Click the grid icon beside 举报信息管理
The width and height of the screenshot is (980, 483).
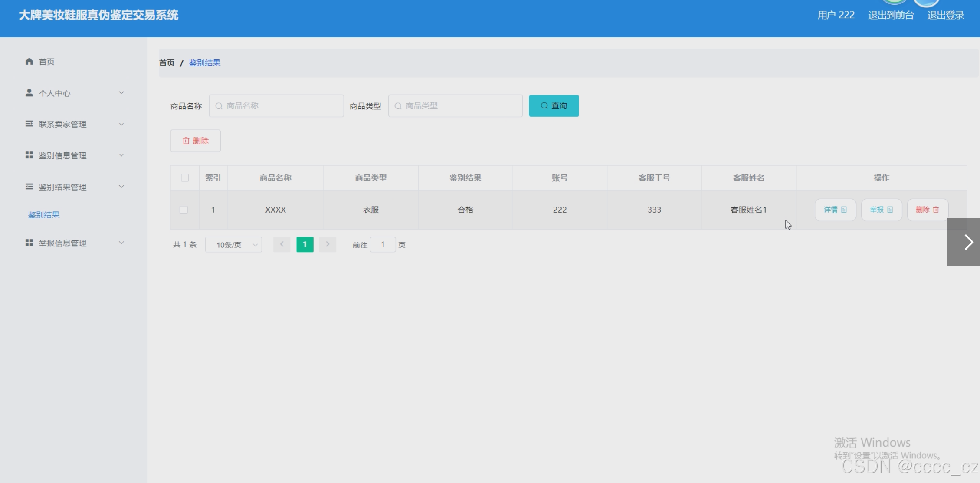(x=29, y=243)
